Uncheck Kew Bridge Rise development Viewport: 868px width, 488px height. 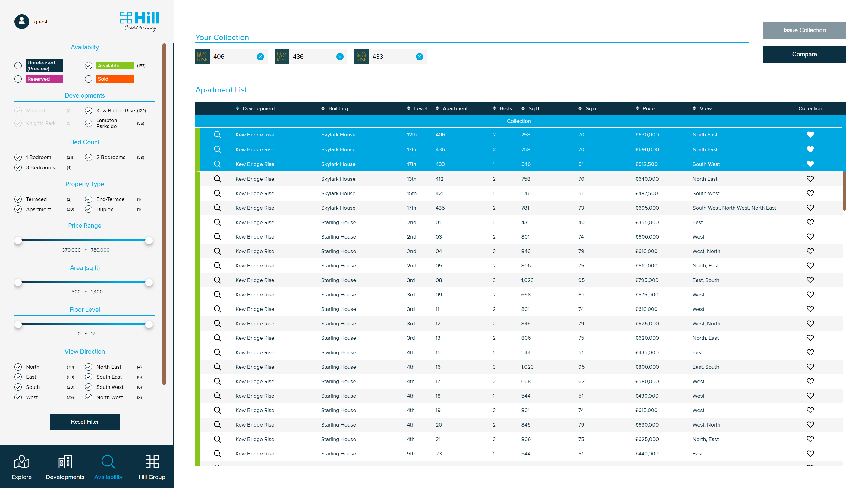pyautogui.click(x=89, y=111)
